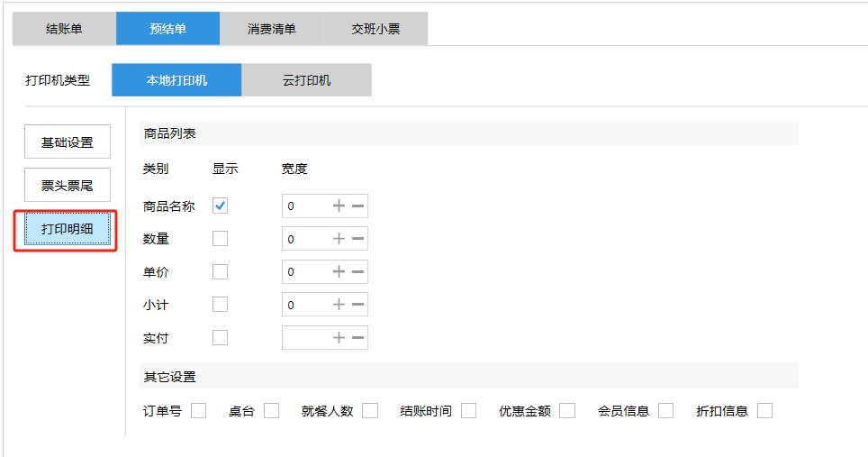Check the 结账时间 option
Screen dimensions: 868x457
pyautogui.click(x=468, y=411)
